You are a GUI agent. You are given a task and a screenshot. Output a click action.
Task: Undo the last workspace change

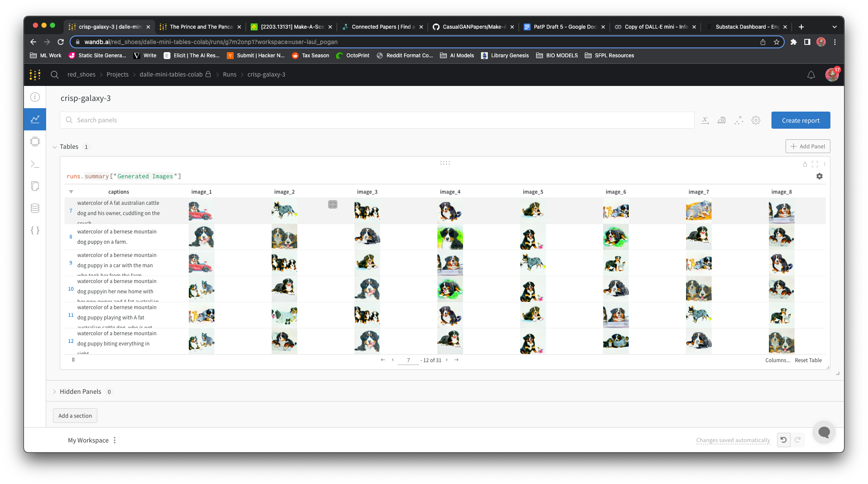[x=783, y=440]
